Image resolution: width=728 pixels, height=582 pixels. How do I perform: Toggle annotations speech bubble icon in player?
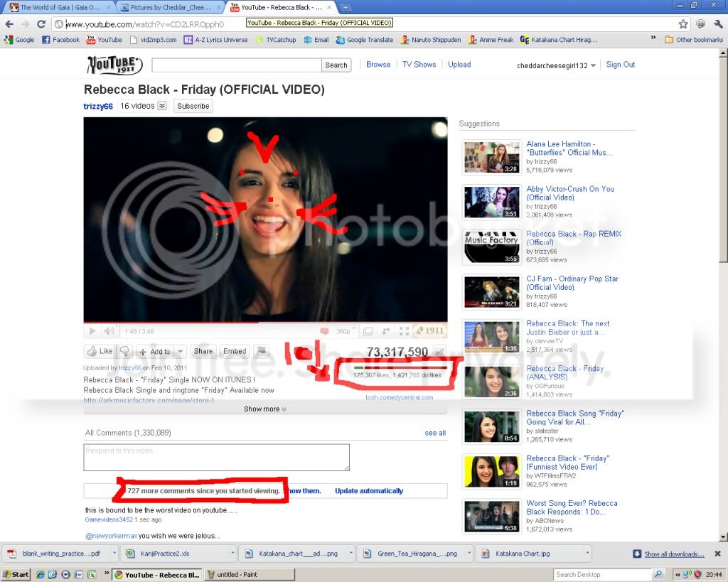coord(324,331)
